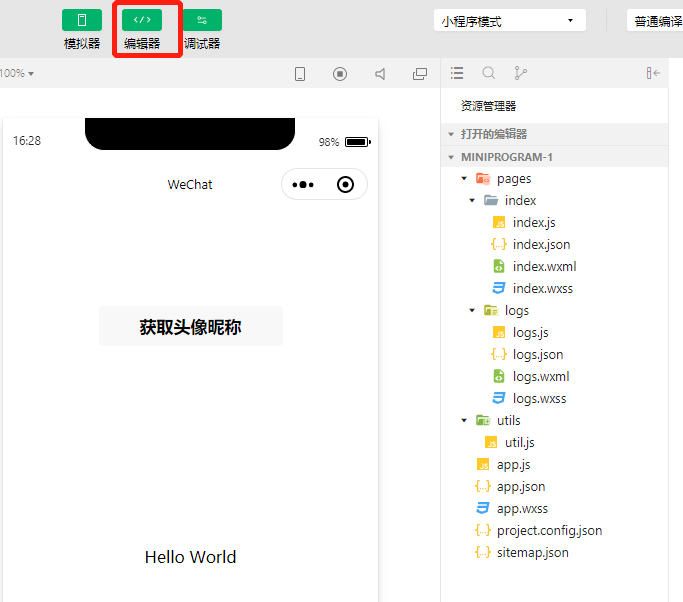Open logs.wxss file
This screenshot has width=683, height=602.
539,399
